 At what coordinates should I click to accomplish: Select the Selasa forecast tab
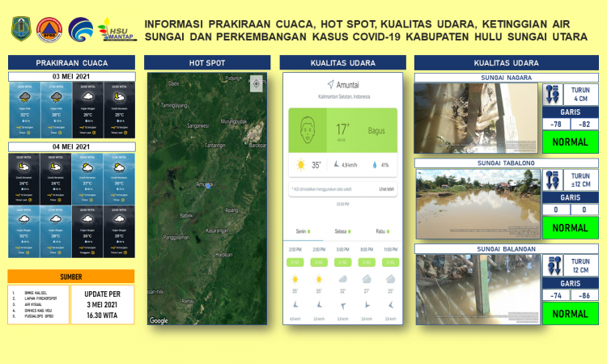342,230
